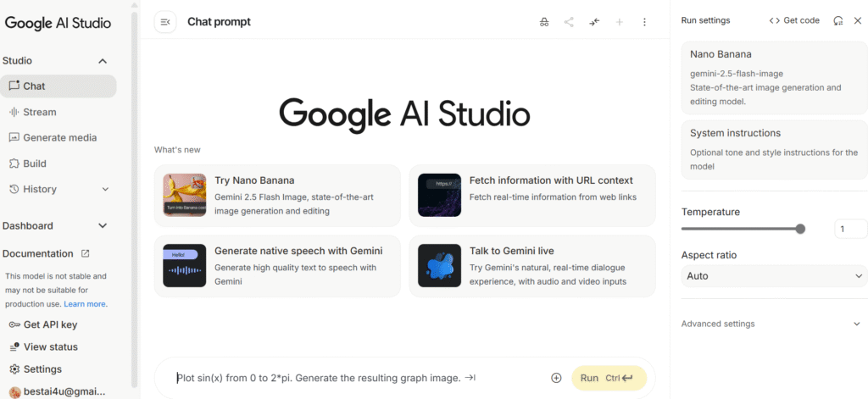Collapse the left navigation panel

pyautogui.click(x=165, y=22)
